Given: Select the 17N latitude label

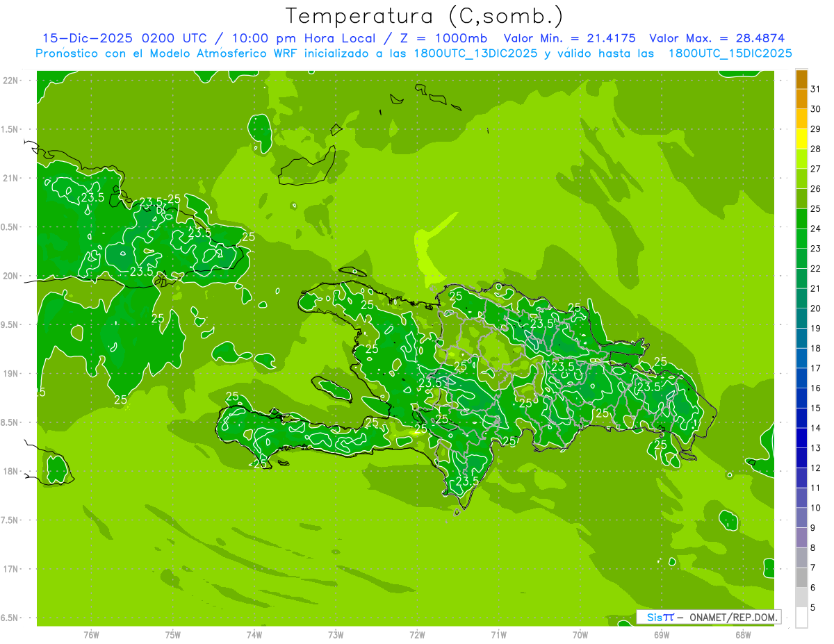Looking at the screenshot, I should (x=11, y=569).
